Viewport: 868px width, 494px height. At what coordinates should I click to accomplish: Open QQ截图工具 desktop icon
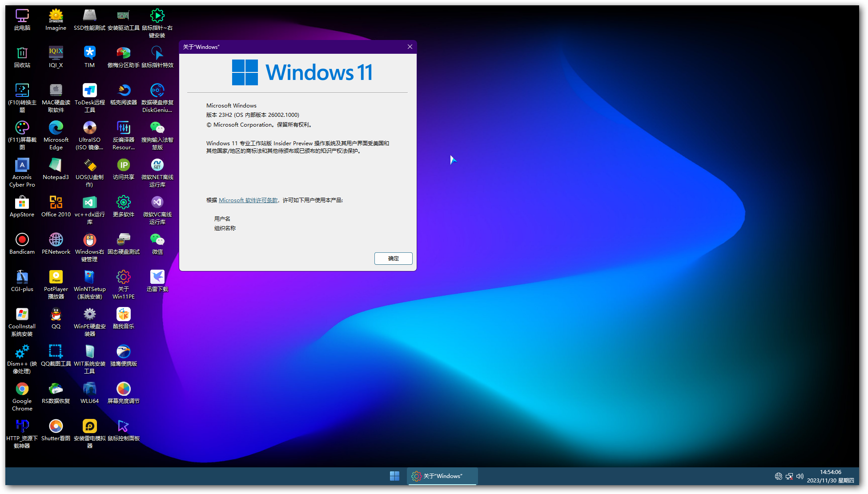pyautogui.click(x=56, y=355)
